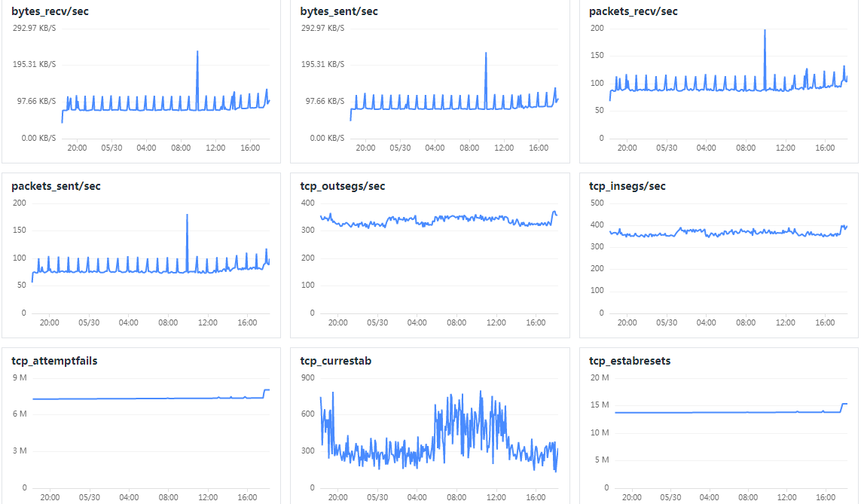Click the 0.00 KB/S label in bytes_recv/sec
Viewport: 864px width, 504px height.
coord(38,139)
